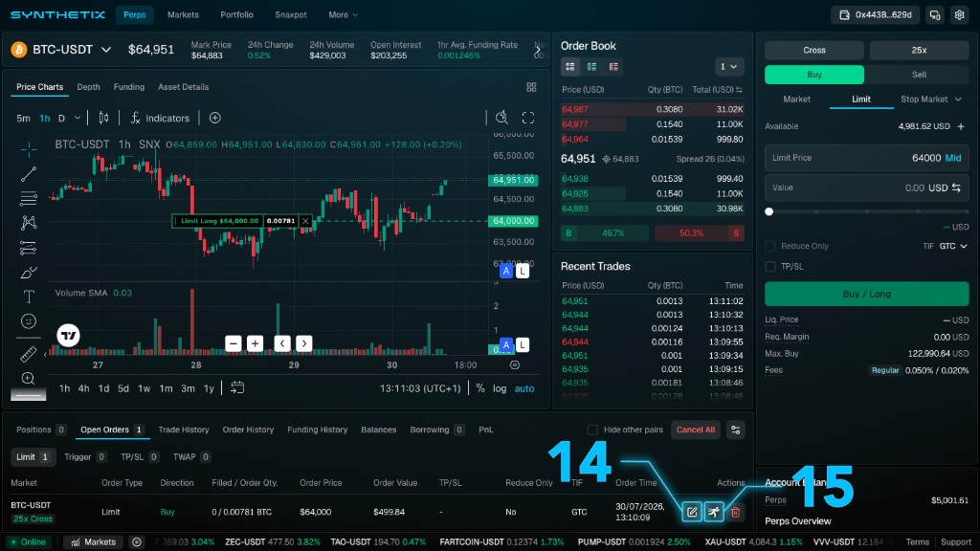Open the date range calendar on chart
980x551 pixels.
pyautogui.click(x=237, y=388)
